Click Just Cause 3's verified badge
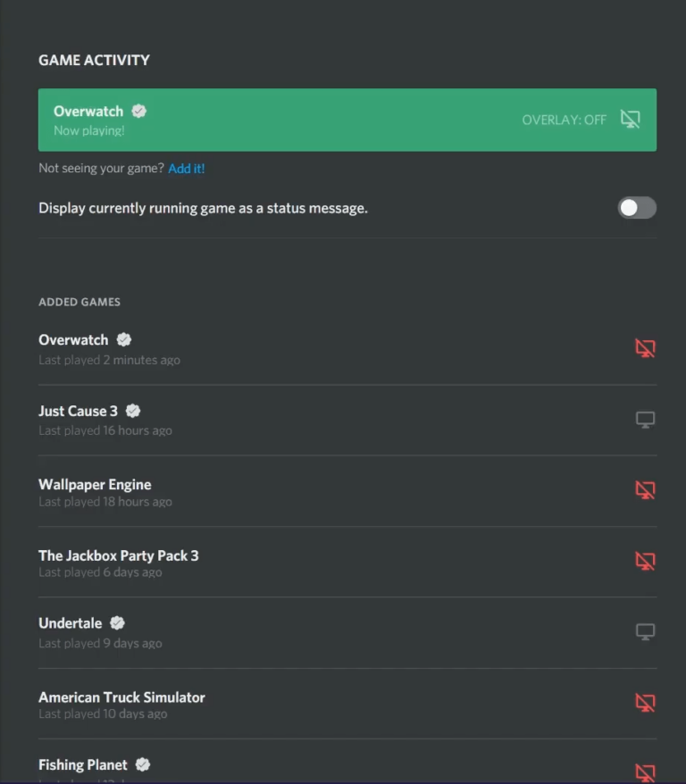Screen dimensions: 686x784 132,411
